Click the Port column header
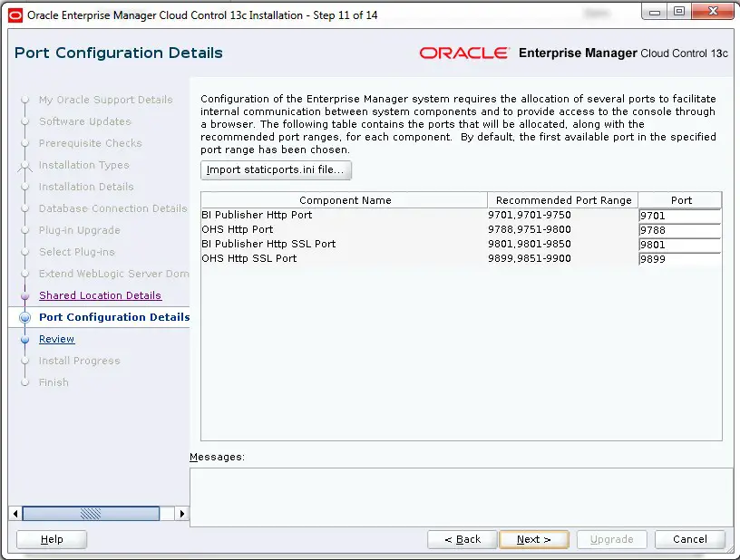 point(680,200)
